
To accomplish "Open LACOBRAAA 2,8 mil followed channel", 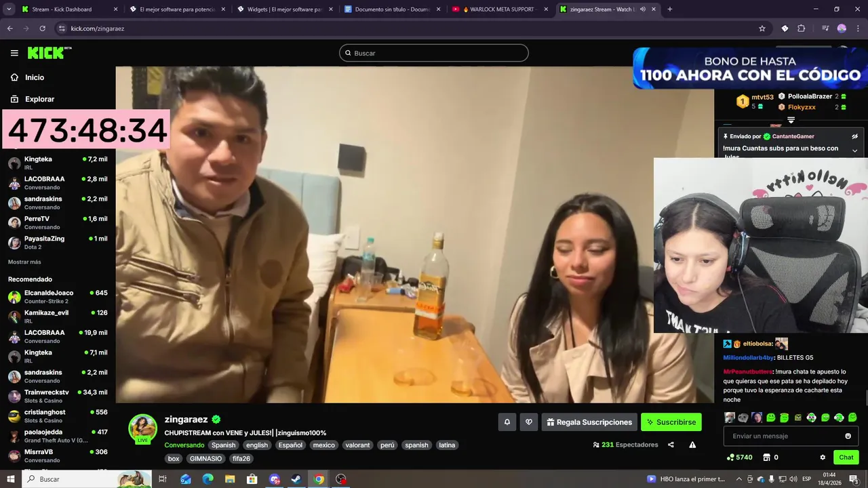I will (58, 183).
